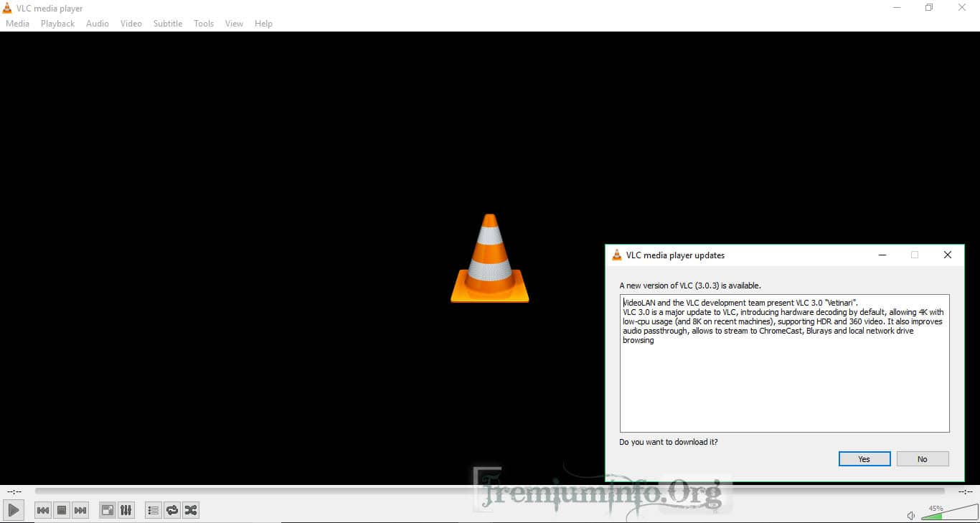
Task: Click the large VLC cone in video area
Action: click(490, 258)
